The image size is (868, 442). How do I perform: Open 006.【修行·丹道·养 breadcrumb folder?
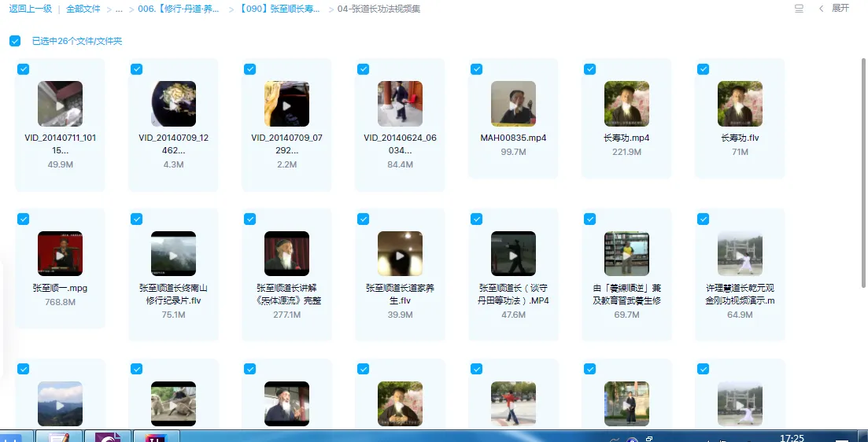click(x=180, y=9)
